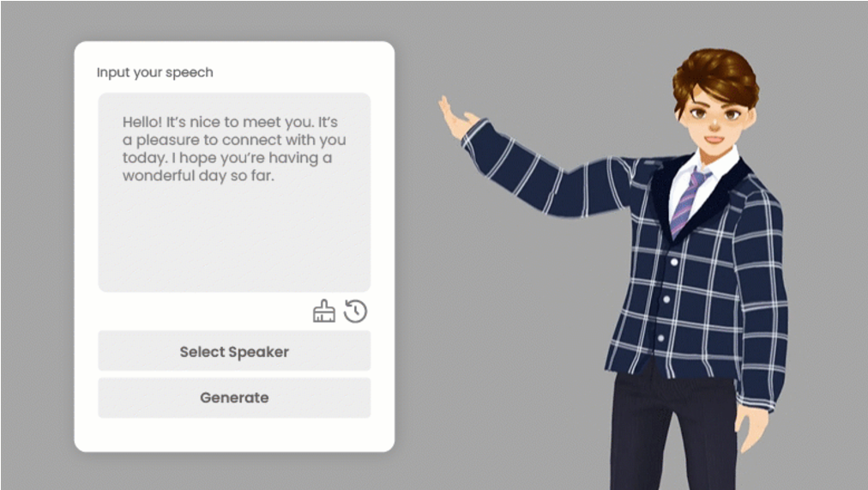
Task: Click the avatar's raised hand
Action: [457, 118]
